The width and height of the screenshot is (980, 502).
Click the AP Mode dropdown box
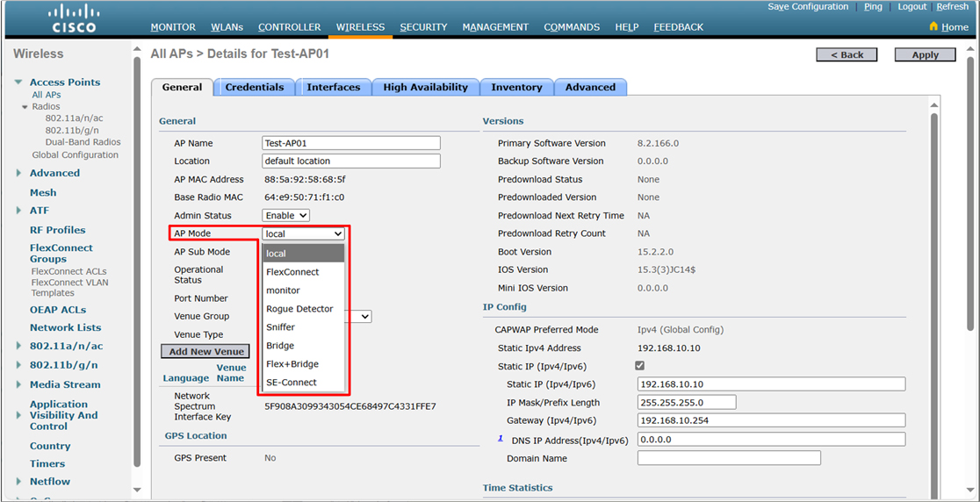click(303, 233)
